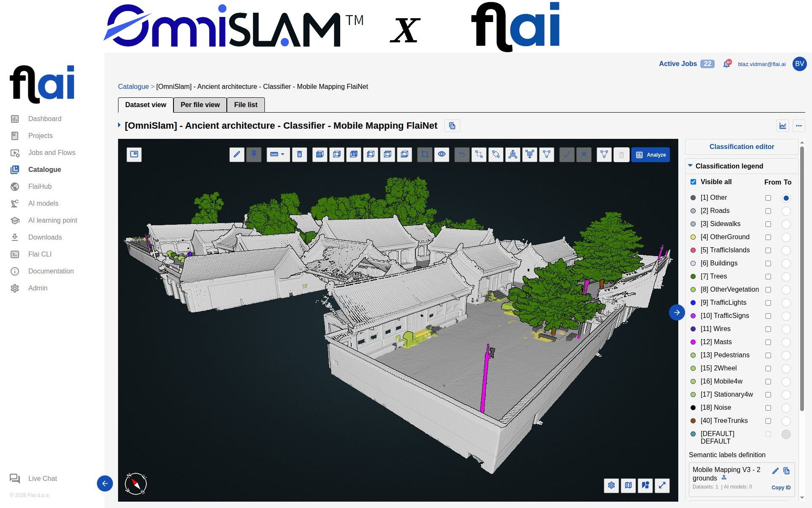Screen dimensions: 812x508
Task: Switch to File list tab
Action: coord(246,105)
